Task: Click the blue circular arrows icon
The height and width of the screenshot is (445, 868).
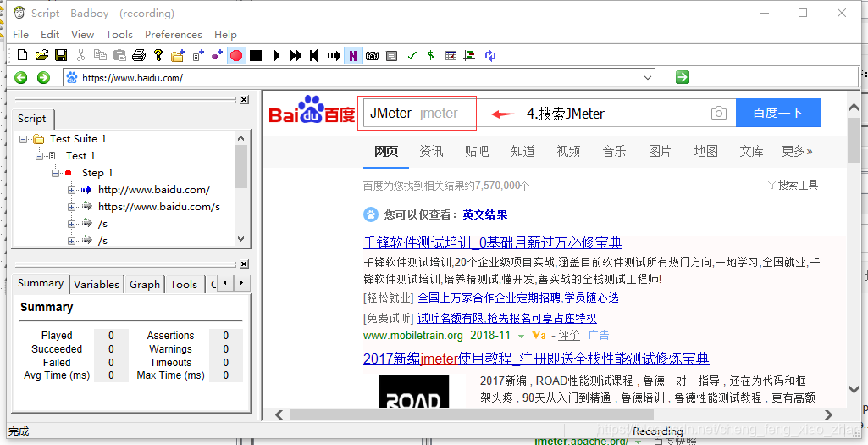Action: (x=490, y=55)
